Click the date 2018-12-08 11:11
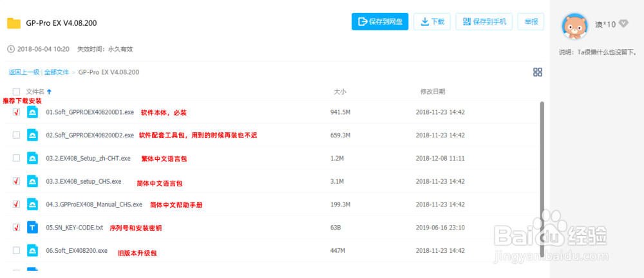The height and width of the screenshot is (278, 644). coord(440,158)
